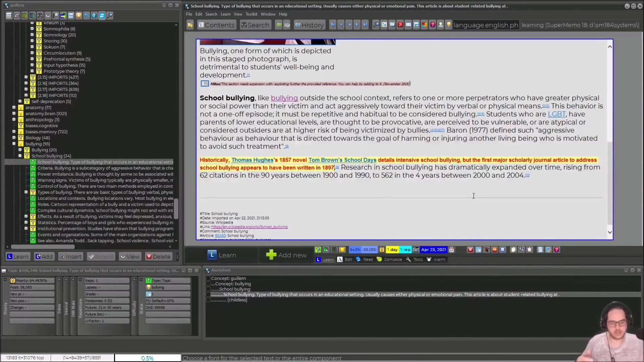Image resolution: width=644 pixels, height=362 pixels.
Task: Check the box beside the School bullying ancestor
Action: point(208,289)
